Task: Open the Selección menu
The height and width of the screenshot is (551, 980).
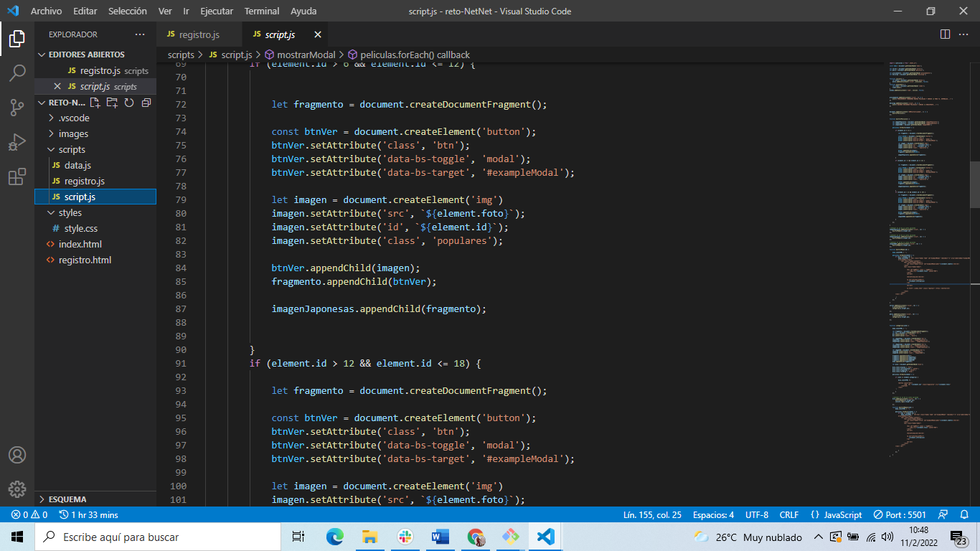Action: [128, 11]
